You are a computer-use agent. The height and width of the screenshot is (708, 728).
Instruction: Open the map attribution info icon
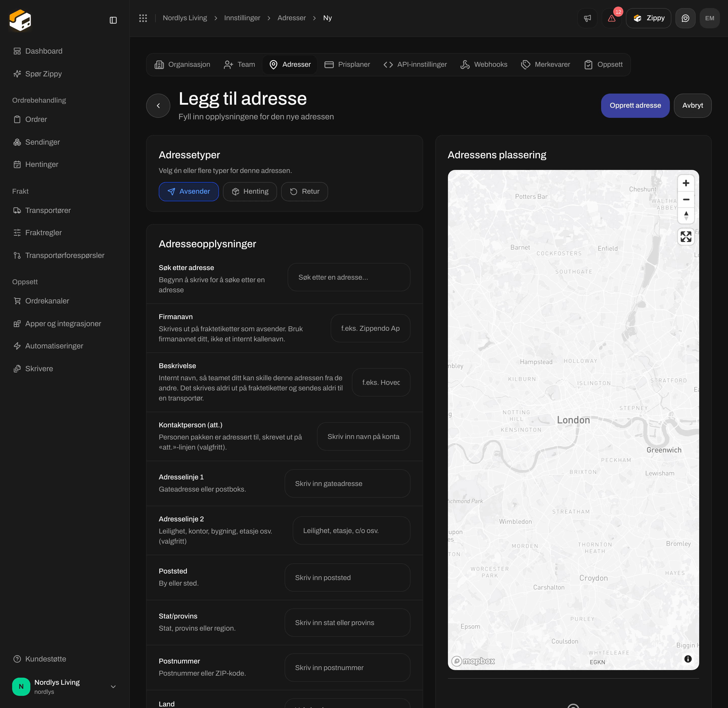click(x=688, y=659)
